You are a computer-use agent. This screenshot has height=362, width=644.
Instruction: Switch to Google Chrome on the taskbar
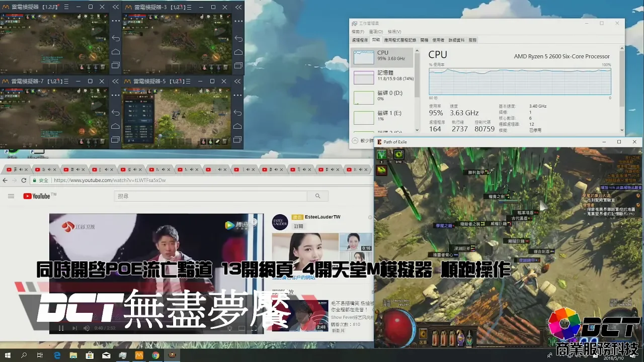click(x=155, y=355)
